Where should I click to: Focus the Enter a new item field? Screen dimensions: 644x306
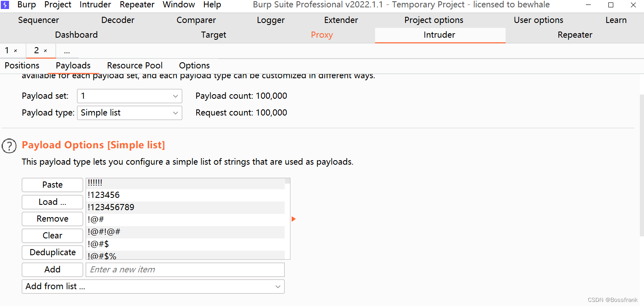185,270
